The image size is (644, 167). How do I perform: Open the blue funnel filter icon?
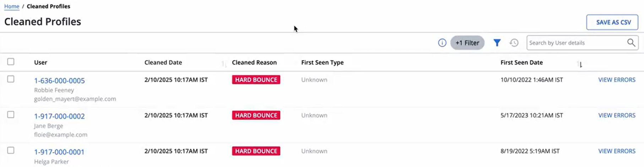click(497, 43)
